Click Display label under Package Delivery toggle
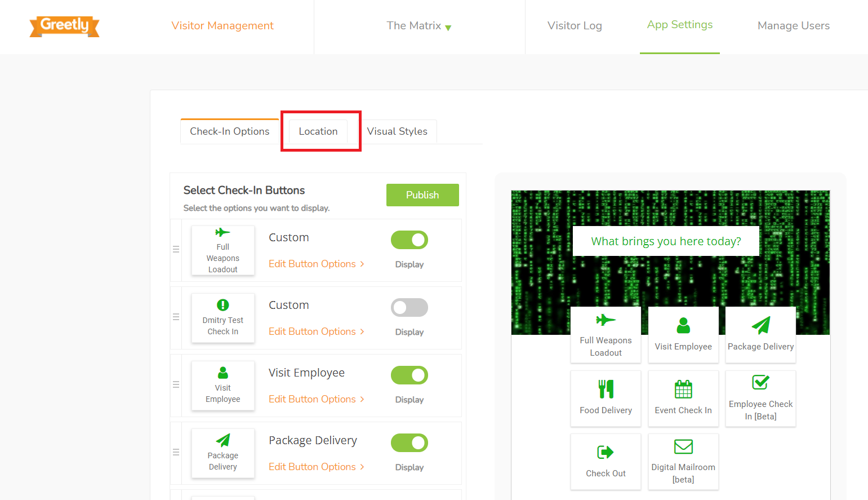 409,467
